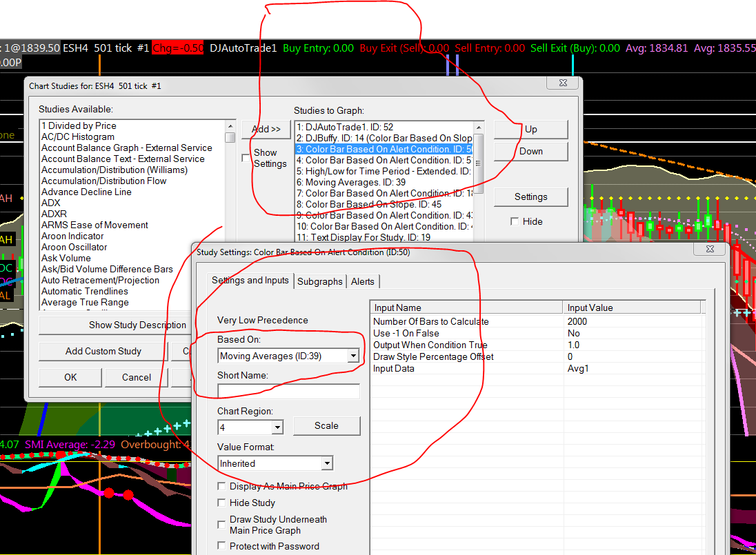This screenshot has width=756, height=555.
Task: Open the Based On dropdown
Action: (353, 356)
